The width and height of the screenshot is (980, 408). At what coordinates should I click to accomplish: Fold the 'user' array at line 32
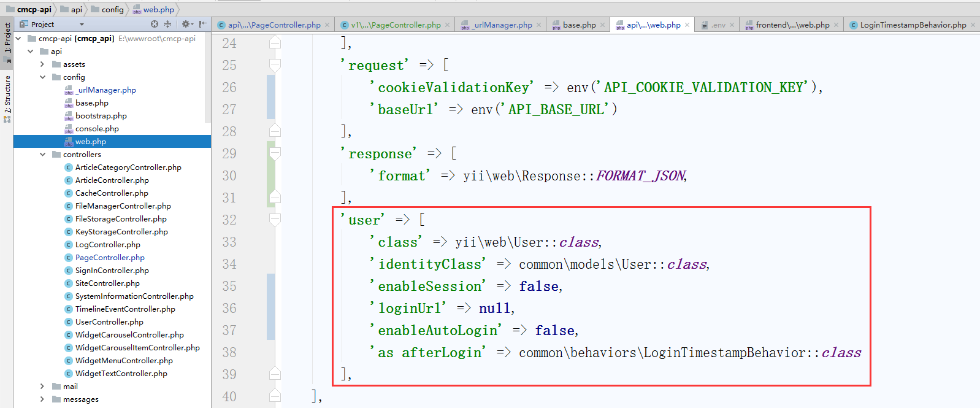tap(275, 219)
